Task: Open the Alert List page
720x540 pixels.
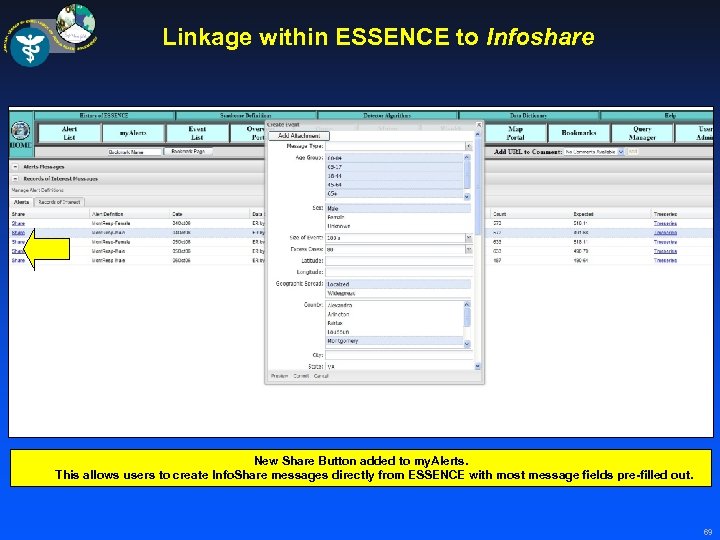Action: (x=69, y=133)
